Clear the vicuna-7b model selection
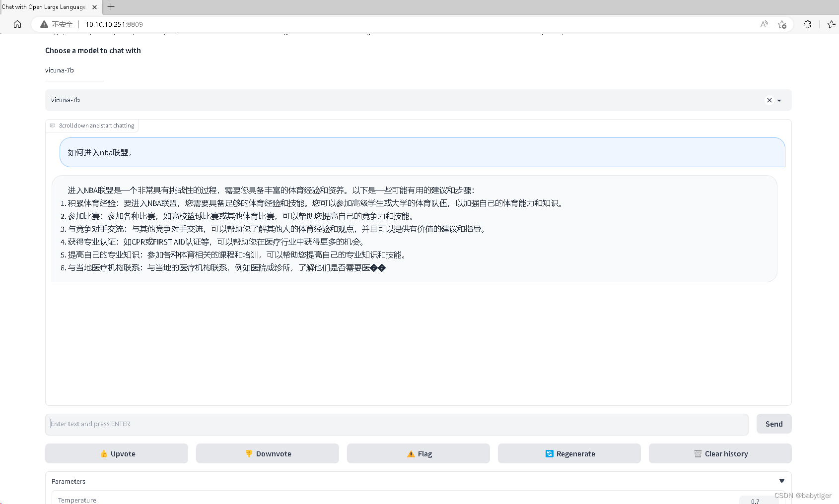The height and width of the screenshot is (504, 839). coord(769,100)
